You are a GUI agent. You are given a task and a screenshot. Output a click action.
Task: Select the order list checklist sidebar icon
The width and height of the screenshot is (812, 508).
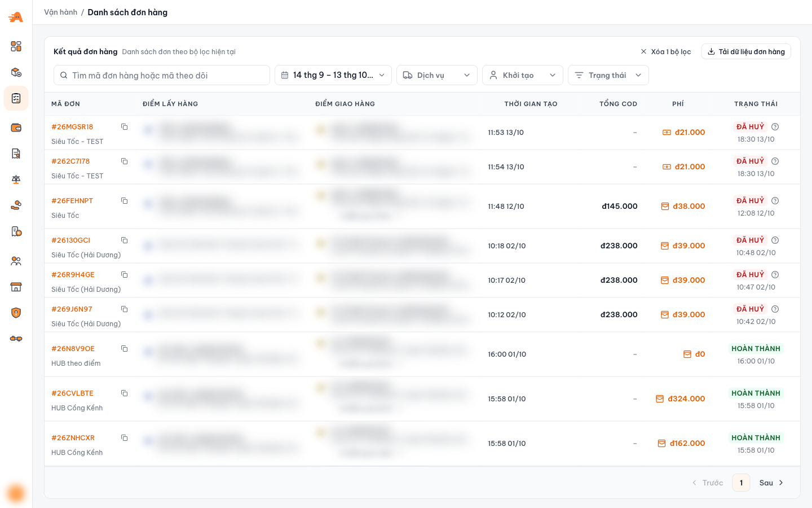coord(16,98)
